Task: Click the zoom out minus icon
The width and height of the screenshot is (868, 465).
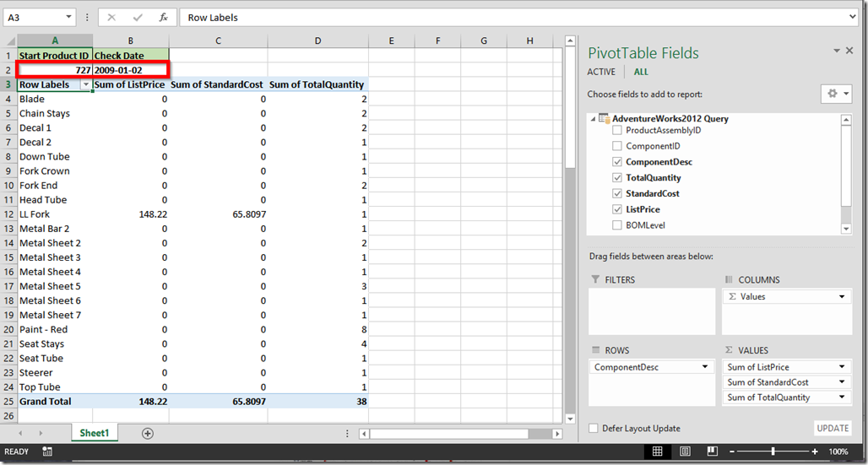Action: point(733,451)
